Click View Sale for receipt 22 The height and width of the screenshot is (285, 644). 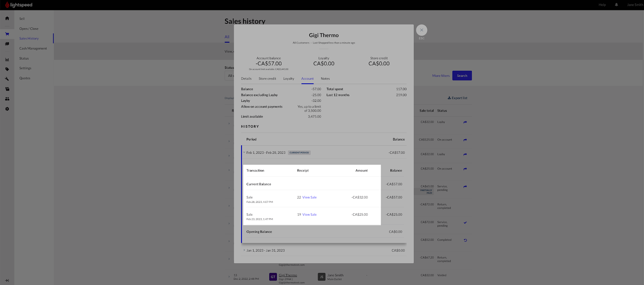coord(310,198)
